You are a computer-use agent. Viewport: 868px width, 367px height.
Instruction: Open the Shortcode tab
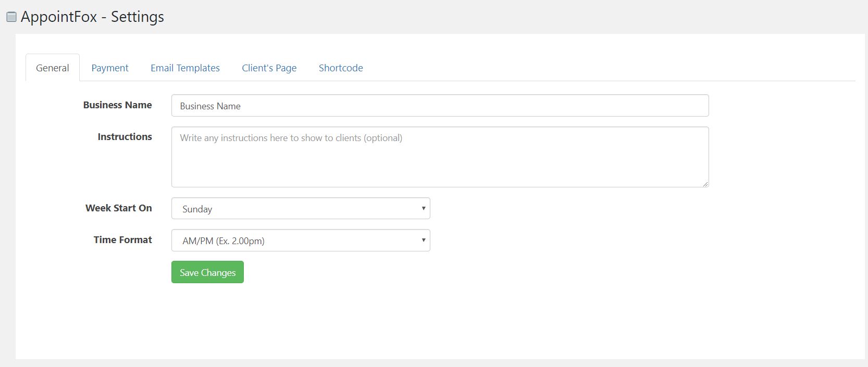click(x=341, y=68)
